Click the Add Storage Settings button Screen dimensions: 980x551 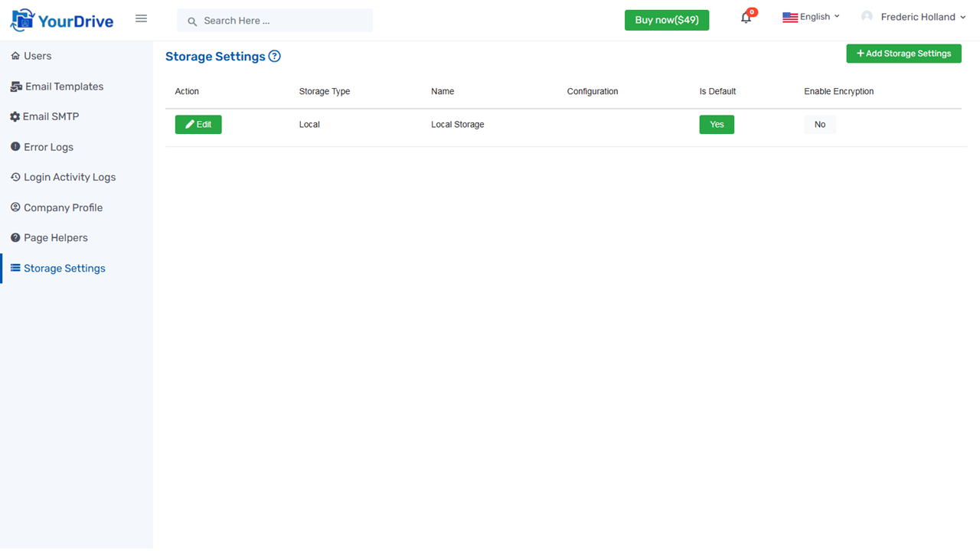(x=903, y=53)
